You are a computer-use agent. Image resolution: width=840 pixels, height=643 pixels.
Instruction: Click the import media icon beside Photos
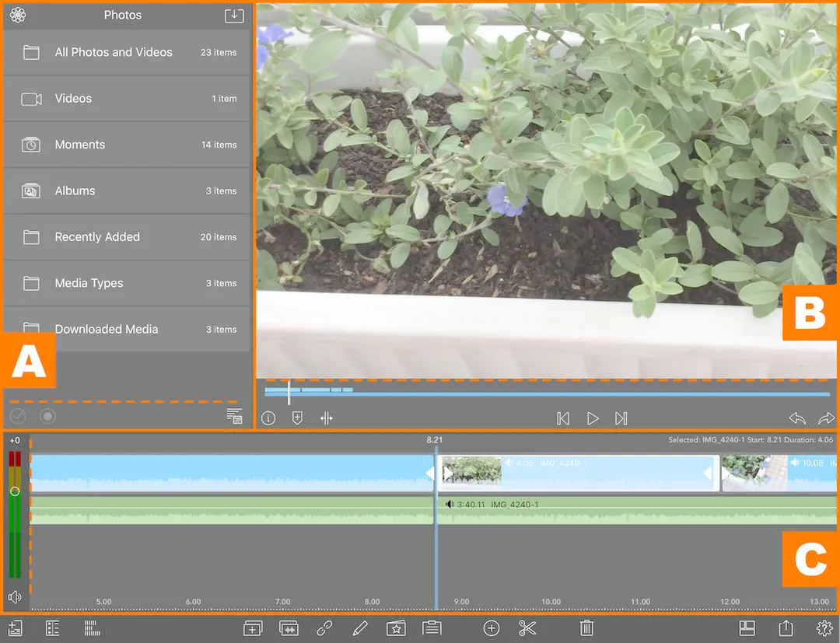234,16
